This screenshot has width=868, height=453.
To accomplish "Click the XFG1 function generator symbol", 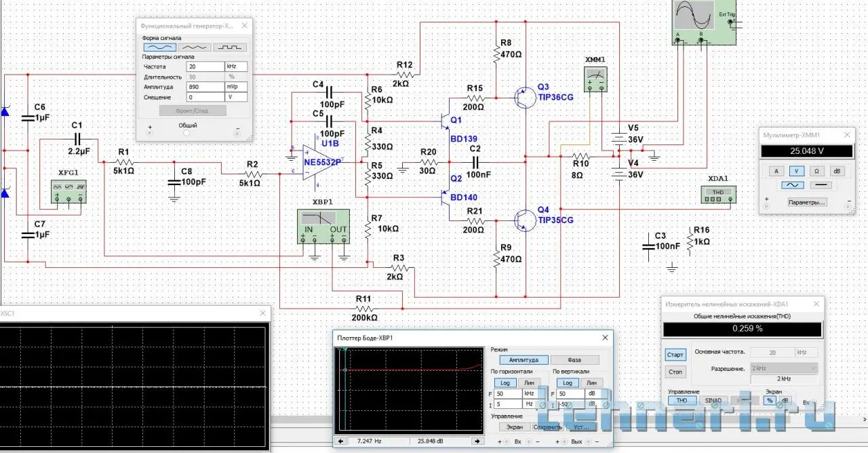I will pos(69,191).
